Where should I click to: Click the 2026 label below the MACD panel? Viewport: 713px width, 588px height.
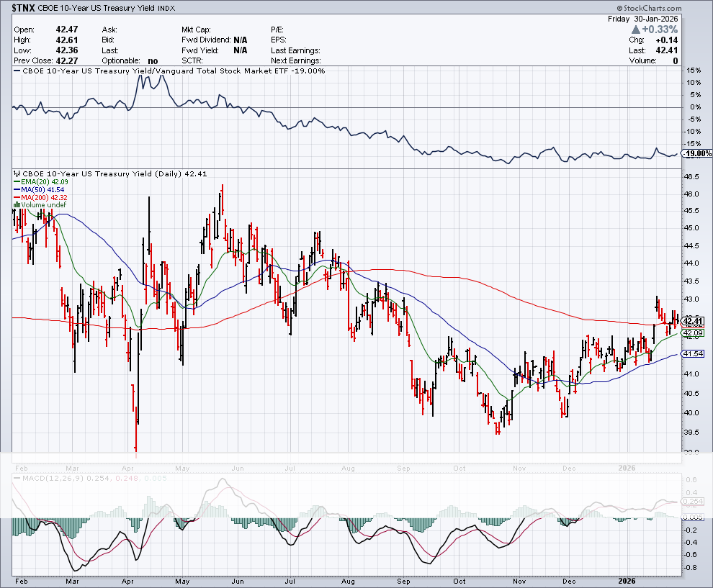[x=628, y=579]
